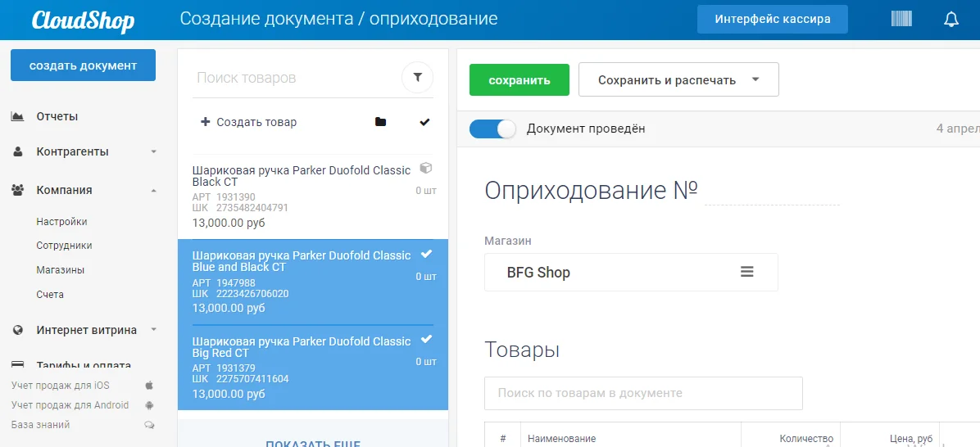The width and height of the screenshot is (980, 447).
Task: Click the filter icon beside product search
Action: [x=418, y=78]
